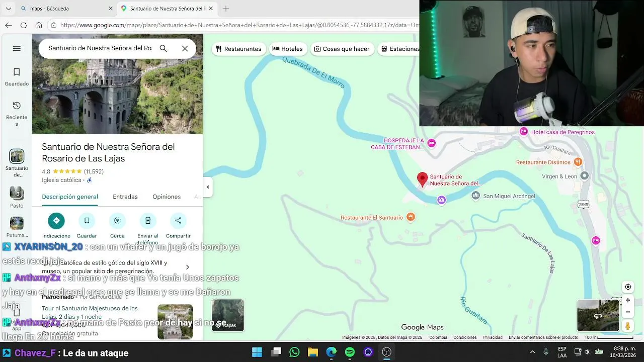Click the Hospedaje La Casa de Esteban marker
The height and width of the screenshot is (362, 644).
431,143
